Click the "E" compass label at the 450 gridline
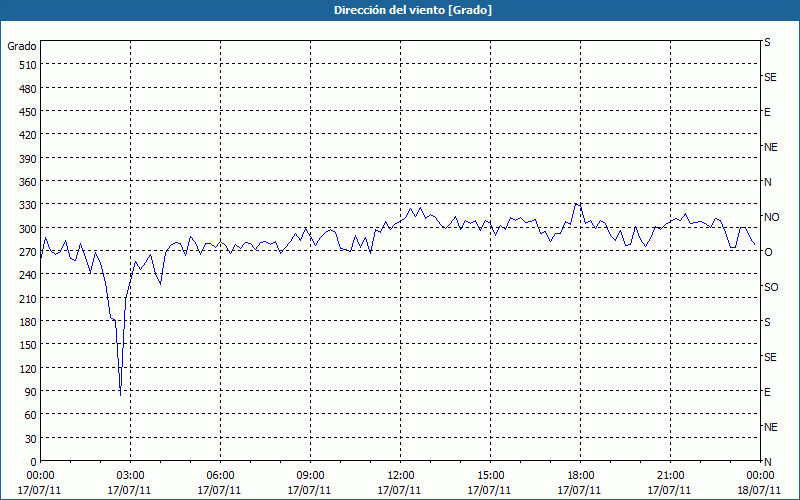This screenshot has width=800, height=500. (x=767, y=112)
